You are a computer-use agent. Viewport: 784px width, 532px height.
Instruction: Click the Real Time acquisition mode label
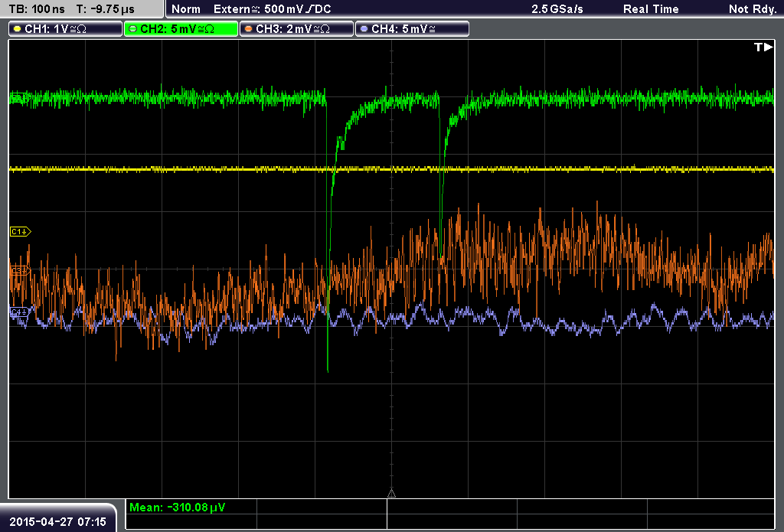651,9
